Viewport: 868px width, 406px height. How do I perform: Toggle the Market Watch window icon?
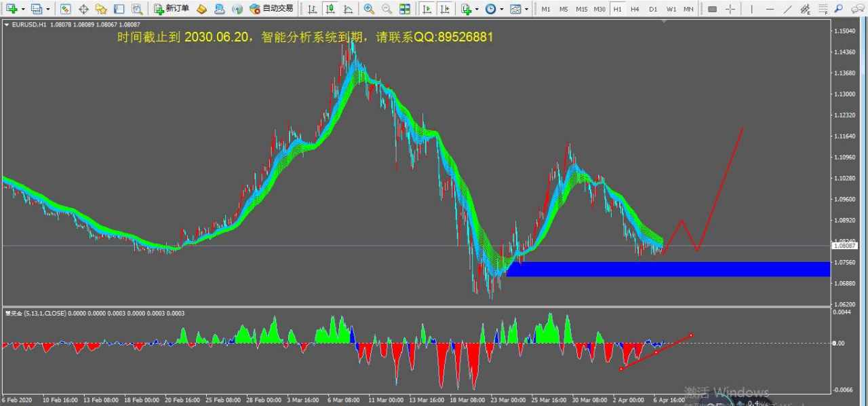pyautogui.click(x=65, y=9)
